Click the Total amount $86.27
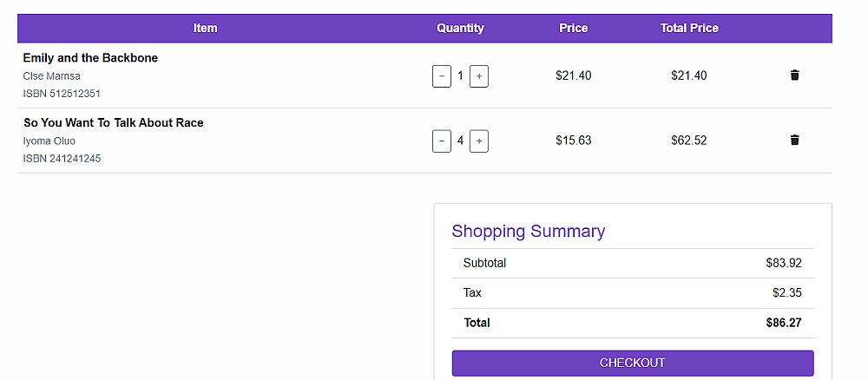This screenshot has height=380, width=868. 784,323
